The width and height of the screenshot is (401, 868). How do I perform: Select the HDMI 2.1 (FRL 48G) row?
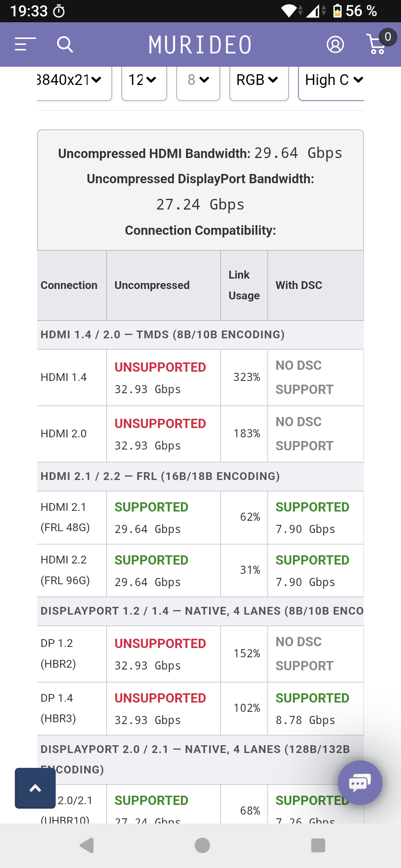pos(200,517)
